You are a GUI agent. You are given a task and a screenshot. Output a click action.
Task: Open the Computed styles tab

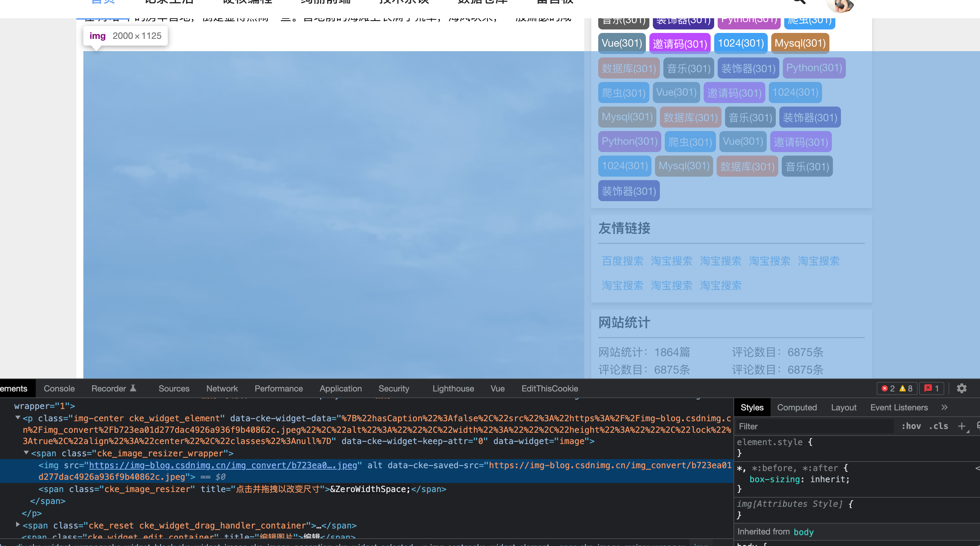(796, 408)
